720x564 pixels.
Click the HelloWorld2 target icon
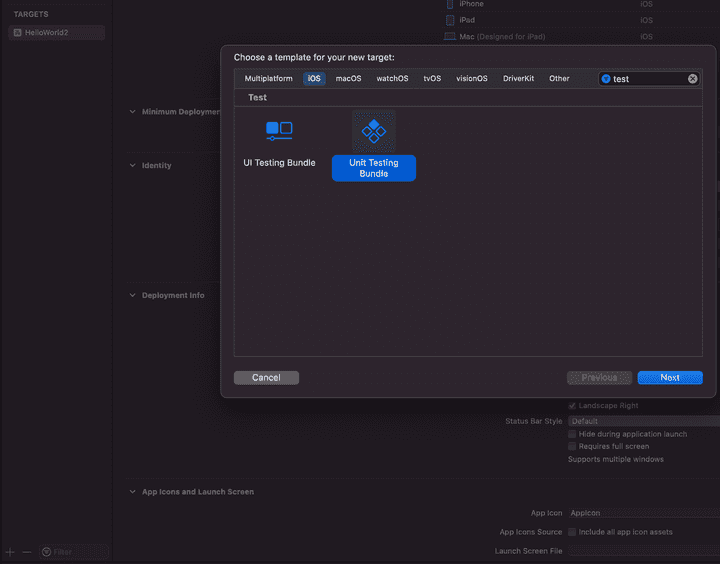[x=17, y=33]
